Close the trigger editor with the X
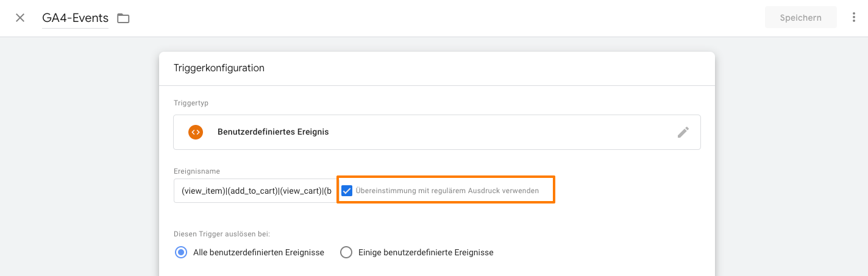Image resolution: width=868 pixels, height=276 pixels. [20, 18]
